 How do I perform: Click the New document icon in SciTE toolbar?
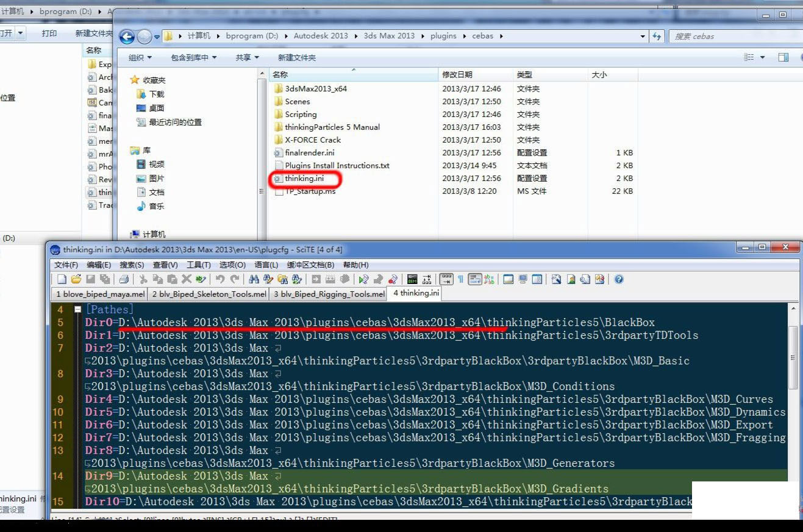click(62, 279)
